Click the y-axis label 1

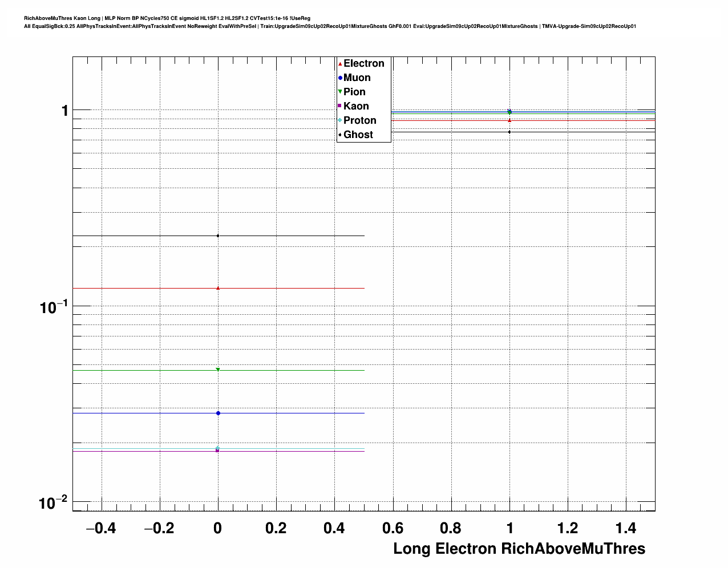(x=65, y=110)
